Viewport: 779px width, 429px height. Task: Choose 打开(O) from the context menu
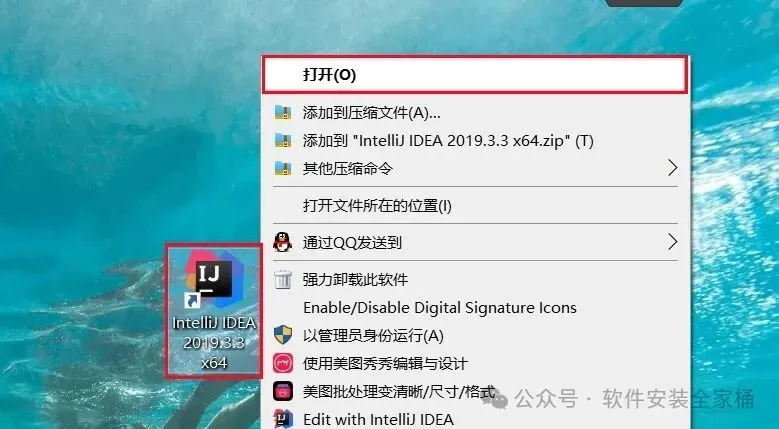click(475, 75)
